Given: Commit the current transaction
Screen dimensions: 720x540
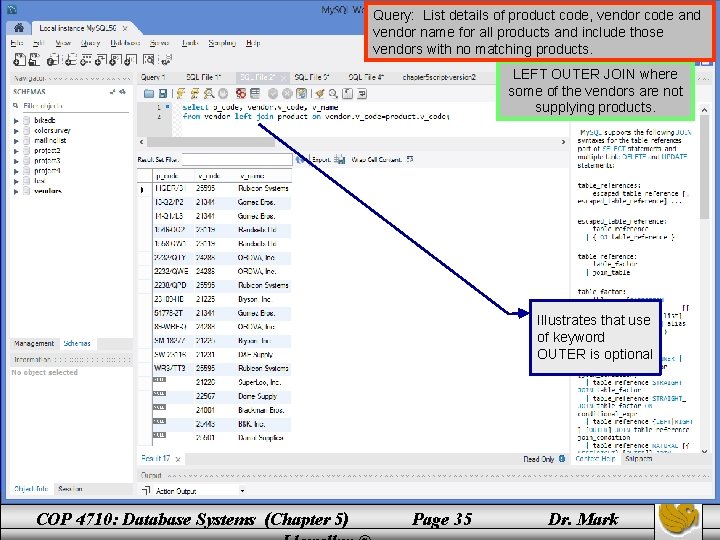Looking at the screenshot, I should pyautogui.click(x=273, y=94).
